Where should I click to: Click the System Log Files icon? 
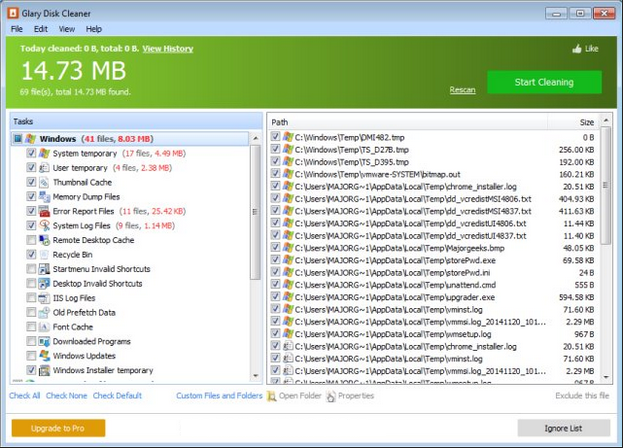tap(44, 226)
